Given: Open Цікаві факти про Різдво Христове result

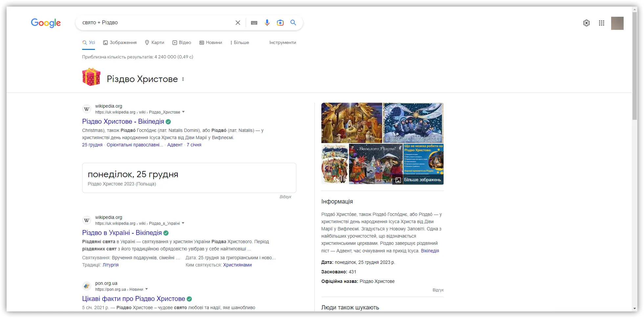Looking at the screenshot, I should point(134,299).
